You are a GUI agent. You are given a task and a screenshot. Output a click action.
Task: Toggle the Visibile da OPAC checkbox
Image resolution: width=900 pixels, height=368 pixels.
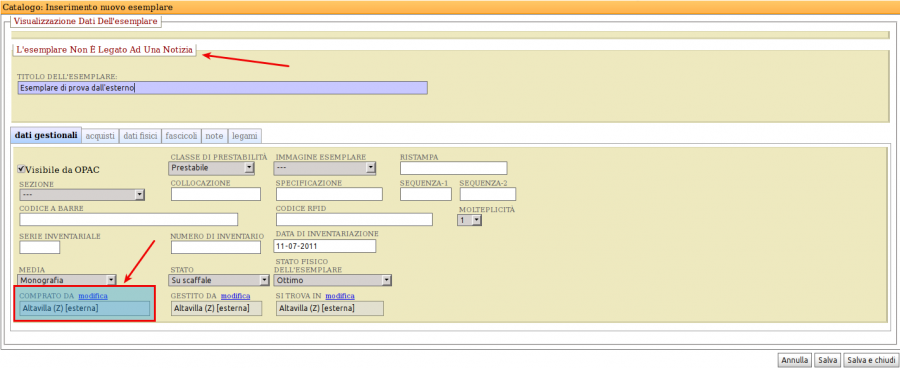[22, 169]
